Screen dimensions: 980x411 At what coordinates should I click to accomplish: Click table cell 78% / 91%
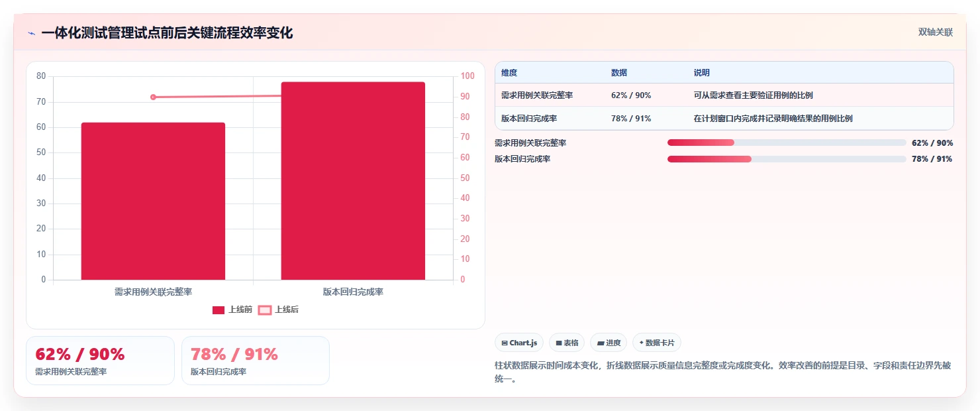[631, 119]
